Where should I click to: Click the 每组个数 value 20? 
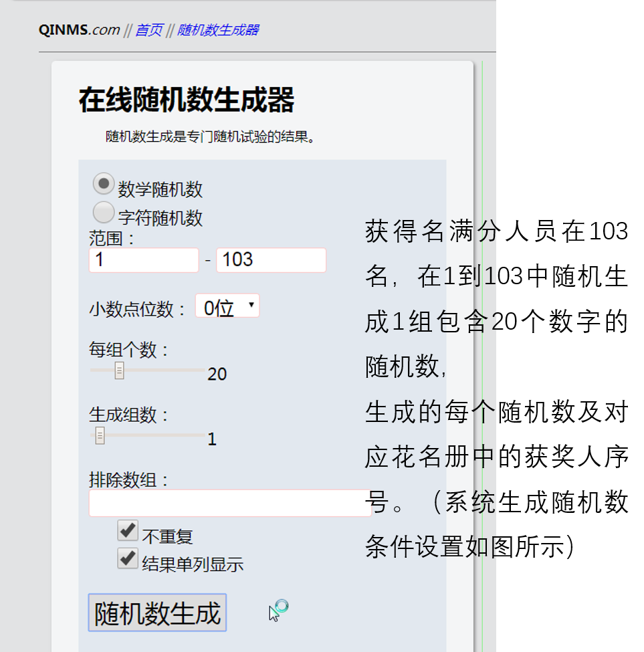[217, 374]
